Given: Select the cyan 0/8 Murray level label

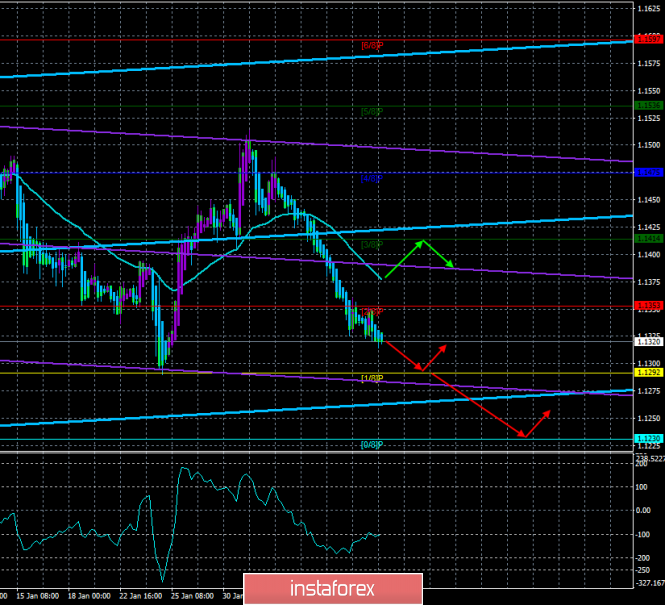Looking at the screenshot, I should click(372, 444).
